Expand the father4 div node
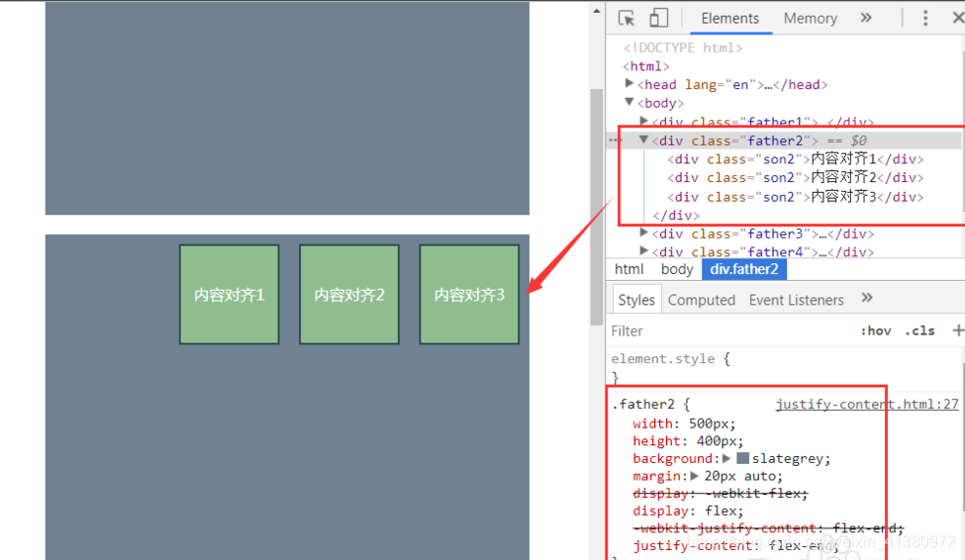Screen dimensions: 965x560 tap(643, 250)
